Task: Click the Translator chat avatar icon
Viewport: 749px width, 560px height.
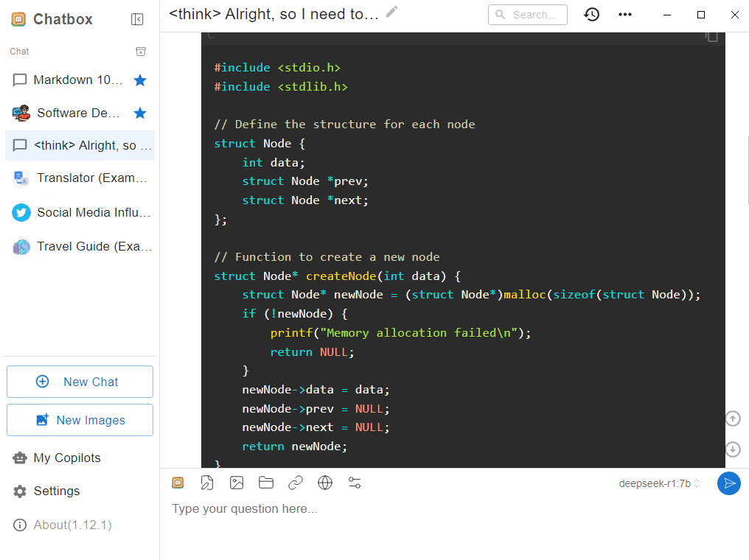Action: [21, 178]
